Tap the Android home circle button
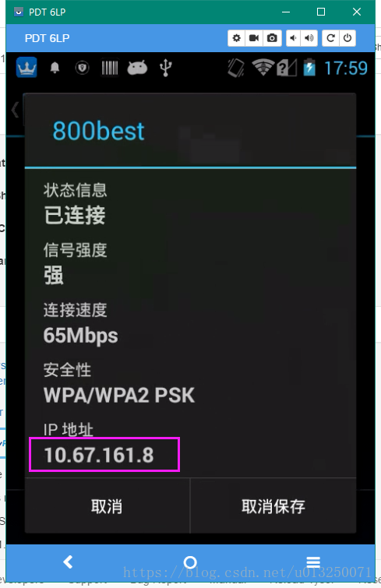 tap(190, 562)
